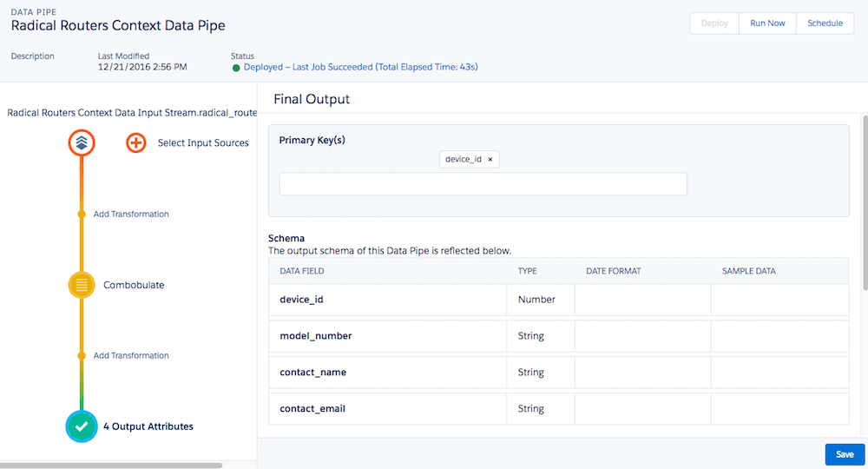Click the DATE FORMAT column header
This screenshot has width=868, height=469.
pos(614,271)
